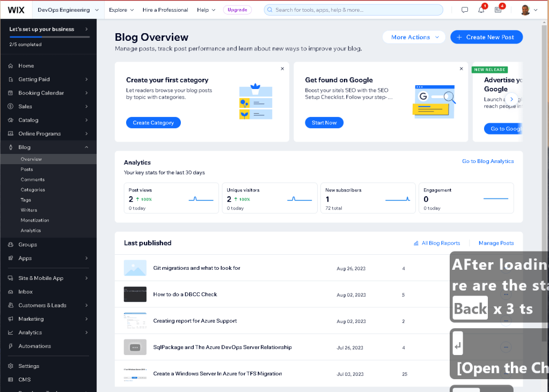549x392 pixels.
Task: Open the DevOps Engineering site dropdown
Action: click(x=68, y=10)
